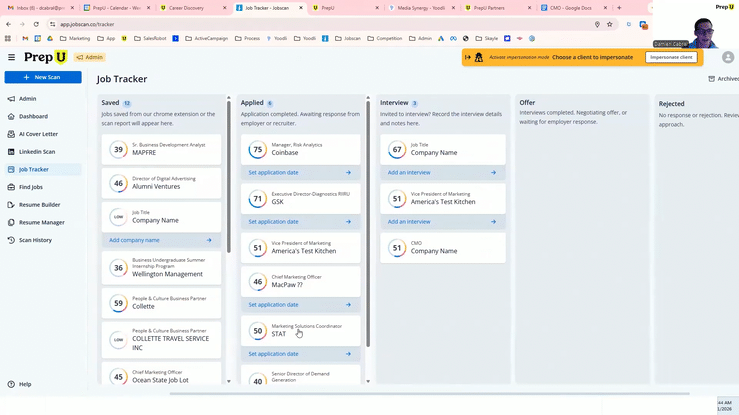Open LinkedIn Scan page
This screenshot has width=739, height=415.
[37, 152]
